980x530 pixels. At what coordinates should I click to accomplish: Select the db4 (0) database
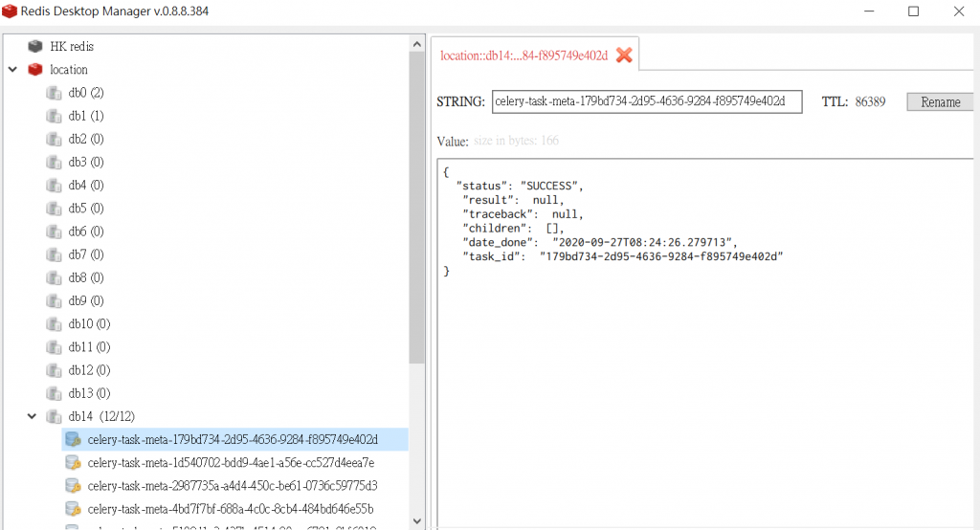[x=86, y=185]
